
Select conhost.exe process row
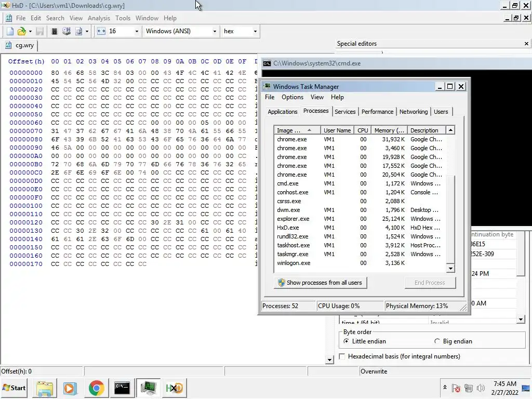click(x=361, y=192)
